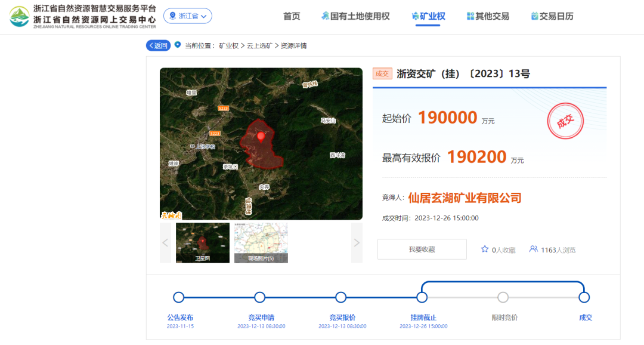Select the 卫星图 satellite thumbnail
The image size is (644, 345).
pos(202,243)
